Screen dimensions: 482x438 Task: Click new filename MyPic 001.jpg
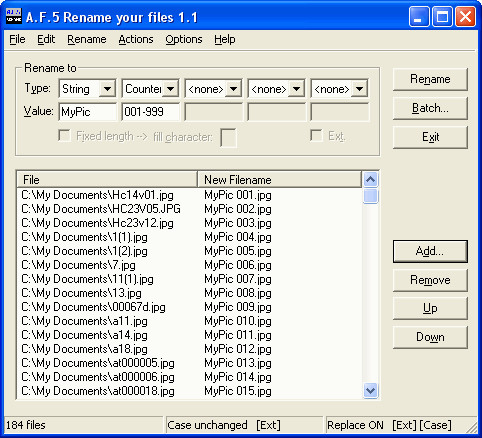pos(238,195)
